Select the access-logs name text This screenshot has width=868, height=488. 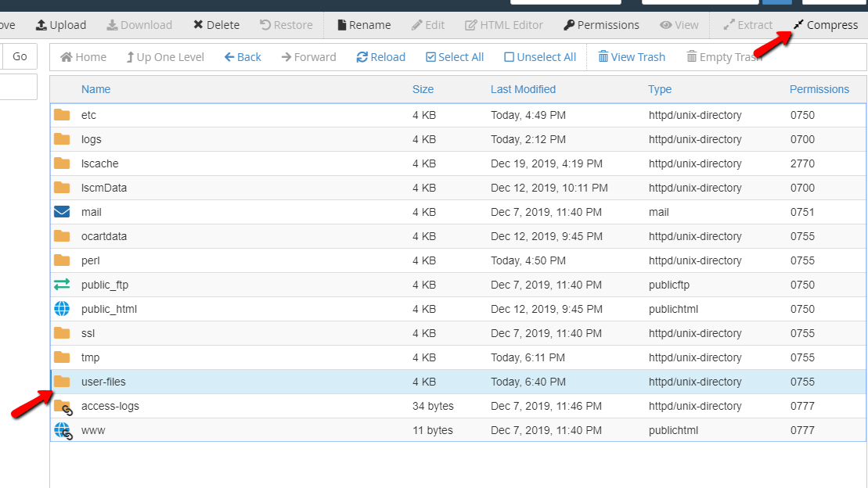(110, 406)
